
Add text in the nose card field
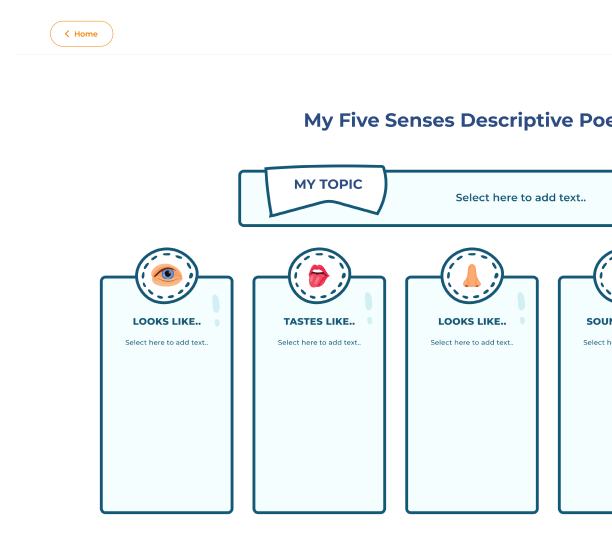coord(472,342)
